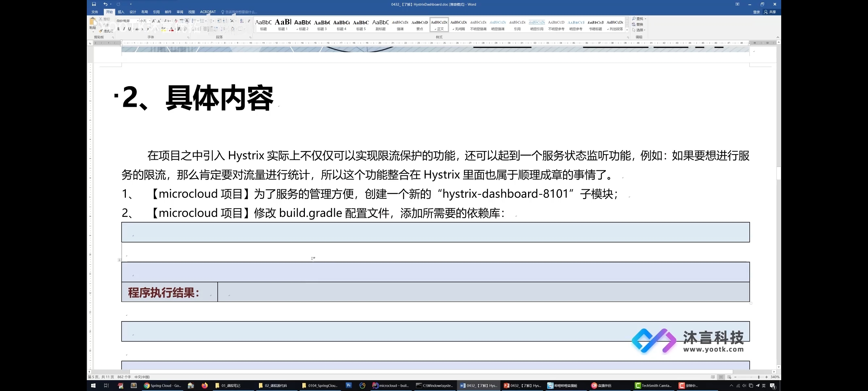This screenshot has height=391, width=868.
Task: Switch to the 插入 ribbon tab
Action: [121, 12]
